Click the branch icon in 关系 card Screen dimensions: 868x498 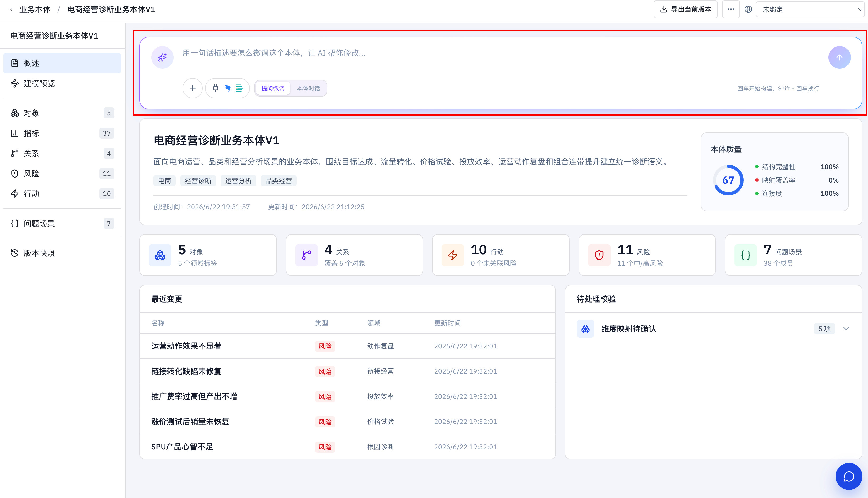click(306, 255)
